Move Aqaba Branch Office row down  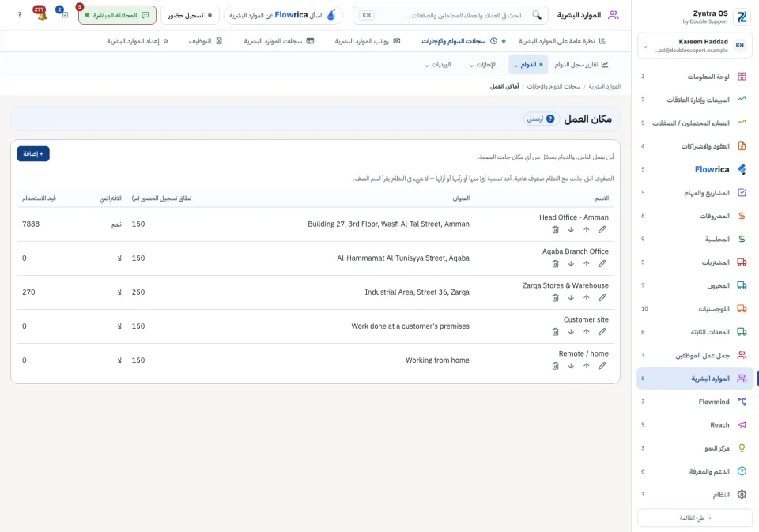coord(571,264)
